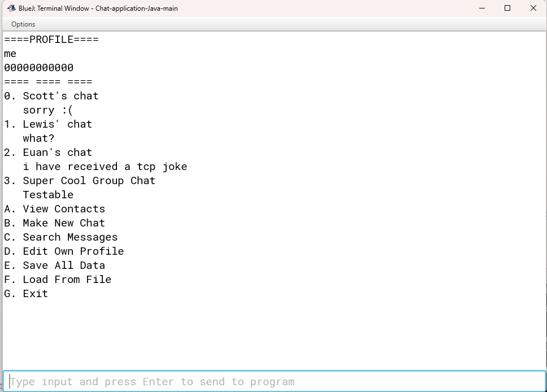The height and width of the screenshot is (392, 547).
Task: Click the line 'A. View Contacts'
Action: coord(54,209)
